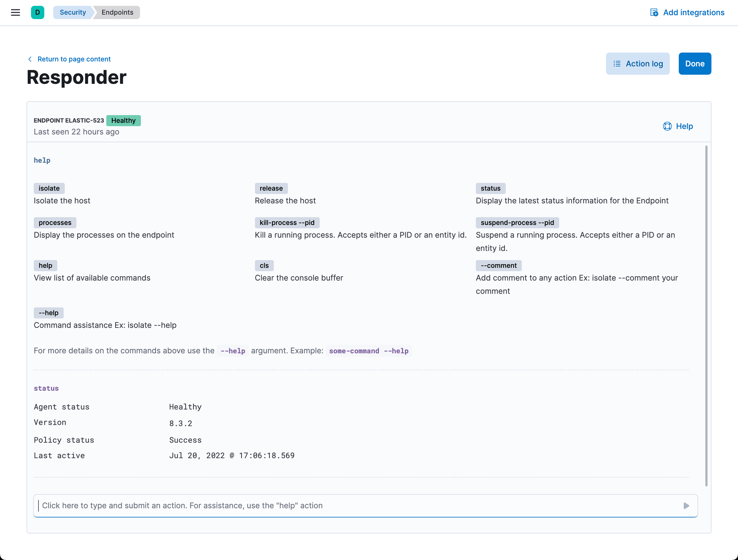Click the Action log list icon
The width and height of the screenshot is (738, 560).
(617, 63)
